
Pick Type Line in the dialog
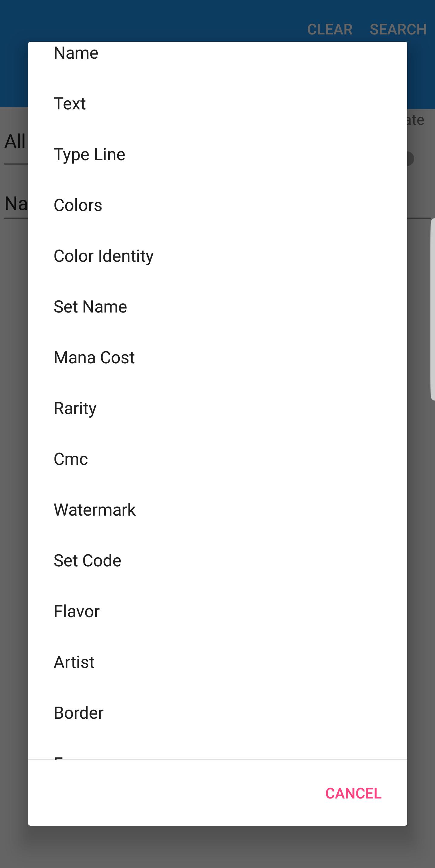click(89, 154)
